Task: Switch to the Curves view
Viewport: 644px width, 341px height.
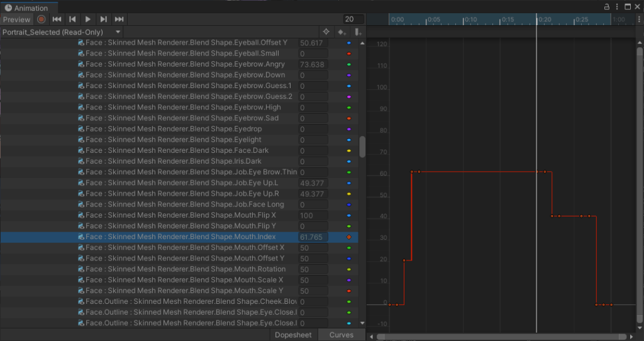Action: [x=341, y=335]
